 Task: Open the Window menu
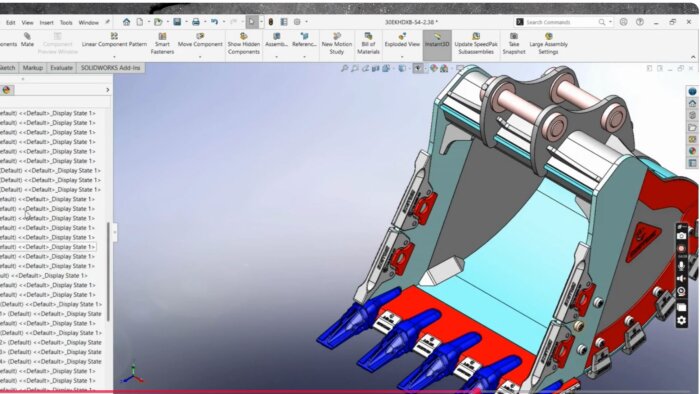88,22
